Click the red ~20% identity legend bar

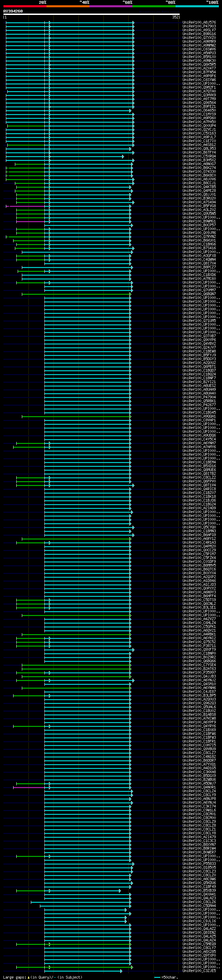click(x=25, y=6)
